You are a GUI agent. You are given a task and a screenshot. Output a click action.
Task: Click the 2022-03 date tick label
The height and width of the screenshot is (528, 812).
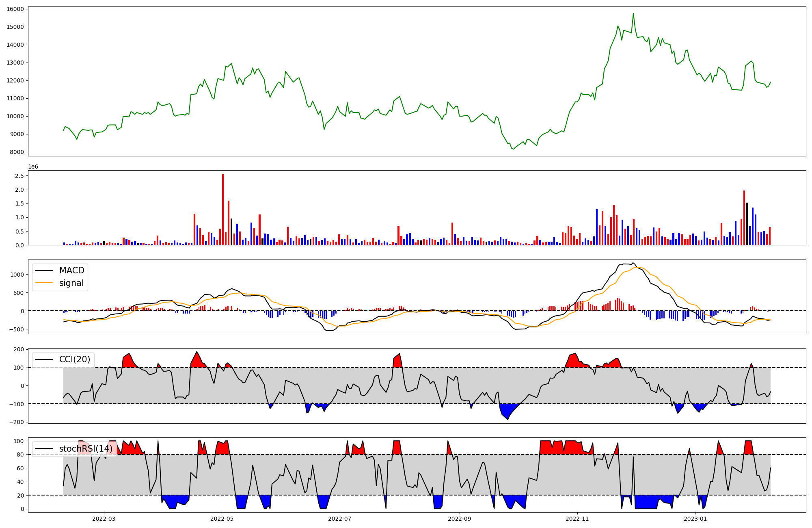(104, 519)
